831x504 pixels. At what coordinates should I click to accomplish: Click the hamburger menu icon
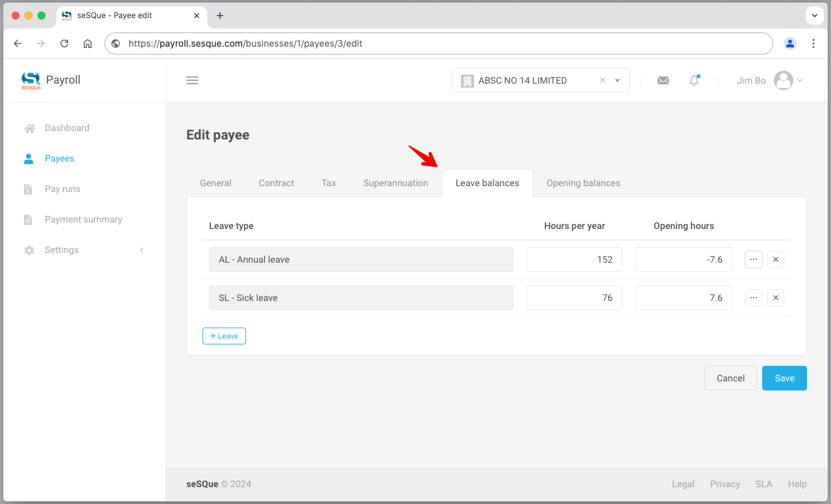coord(192,80)
